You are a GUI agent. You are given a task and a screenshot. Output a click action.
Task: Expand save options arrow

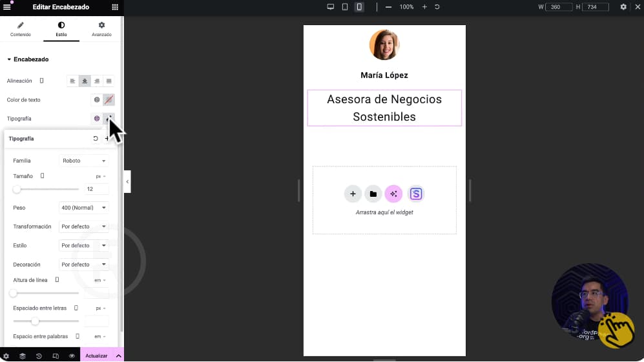tap(118, 356)
